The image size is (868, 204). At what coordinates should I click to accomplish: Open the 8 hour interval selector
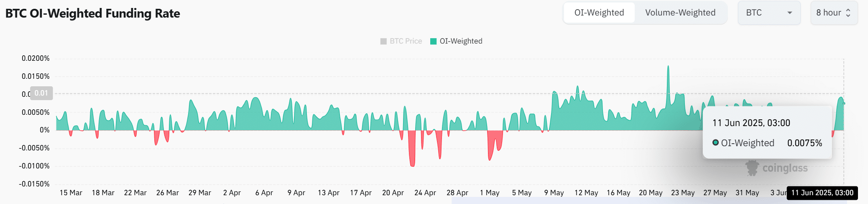[x=834, y=13]
